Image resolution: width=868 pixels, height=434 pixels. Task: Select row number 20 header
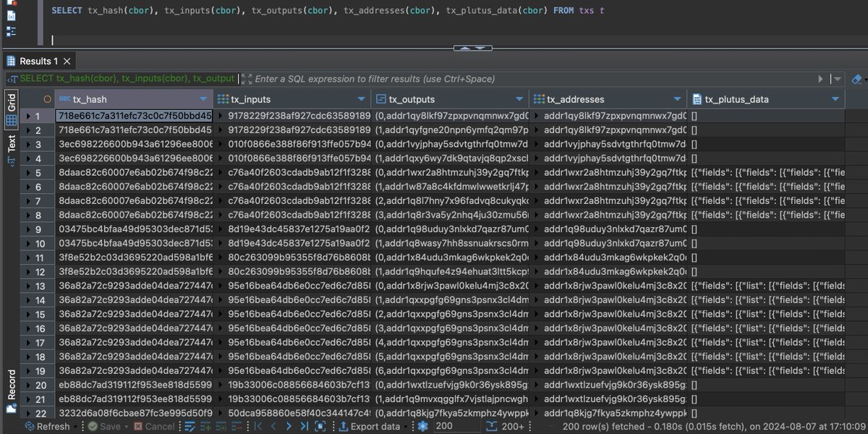(38, 386)
